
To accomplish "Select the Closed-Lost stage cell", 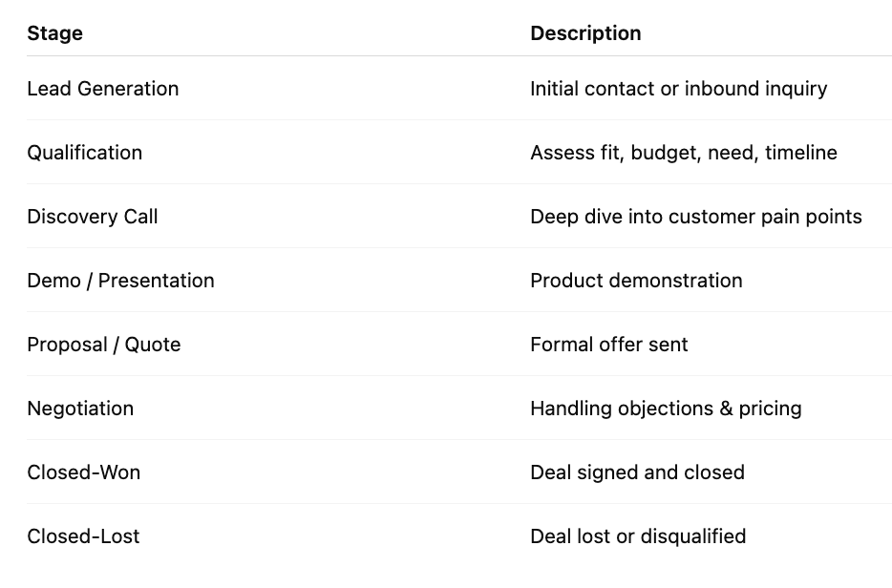I will (83, 536).
